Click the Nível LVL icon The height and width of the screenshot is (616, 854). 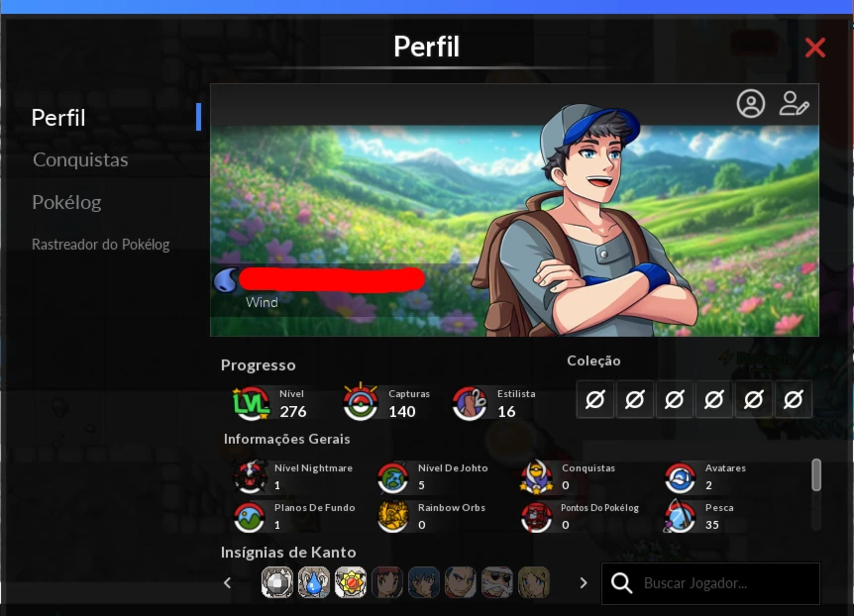tap(251, 404)
